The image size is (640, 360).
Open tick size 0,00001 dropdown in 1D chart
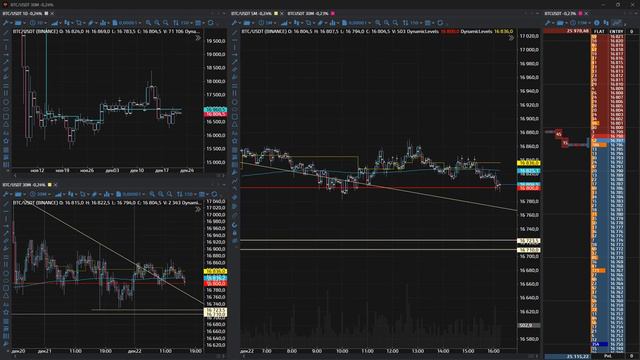127,23
